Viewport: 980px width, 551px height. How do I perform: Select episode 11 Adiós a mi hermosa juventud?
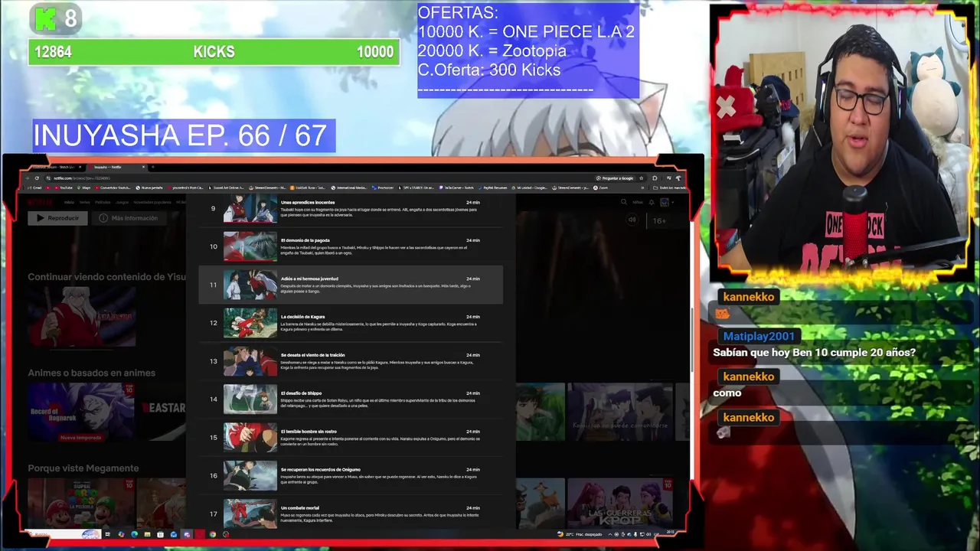(351, 285)
